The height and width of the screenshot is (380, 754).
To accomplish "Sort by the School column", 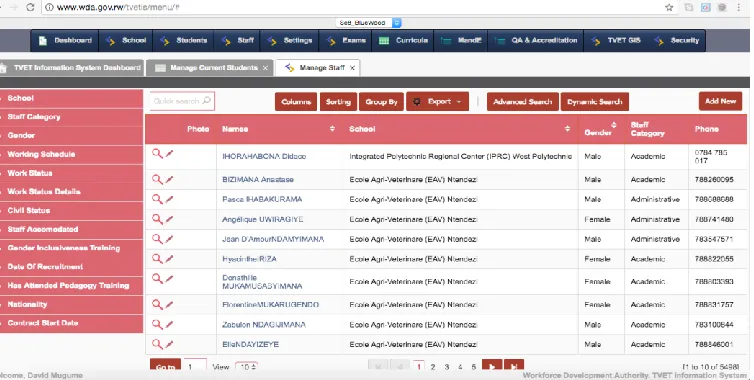I will pos(567,129).
